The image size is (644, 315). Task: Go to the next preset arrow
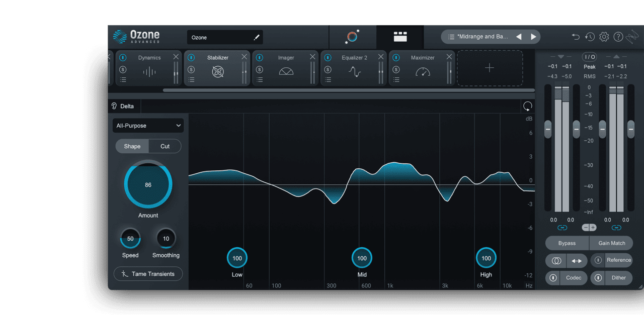point(533,37)
